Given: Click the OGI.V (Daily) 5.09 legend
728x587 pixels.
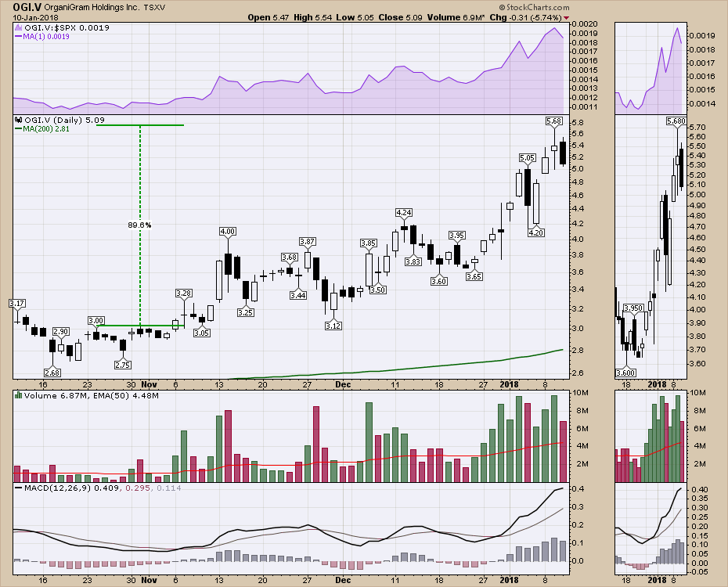Looking at the screenshot, I should pyautogui.click(x=64, y=120).
